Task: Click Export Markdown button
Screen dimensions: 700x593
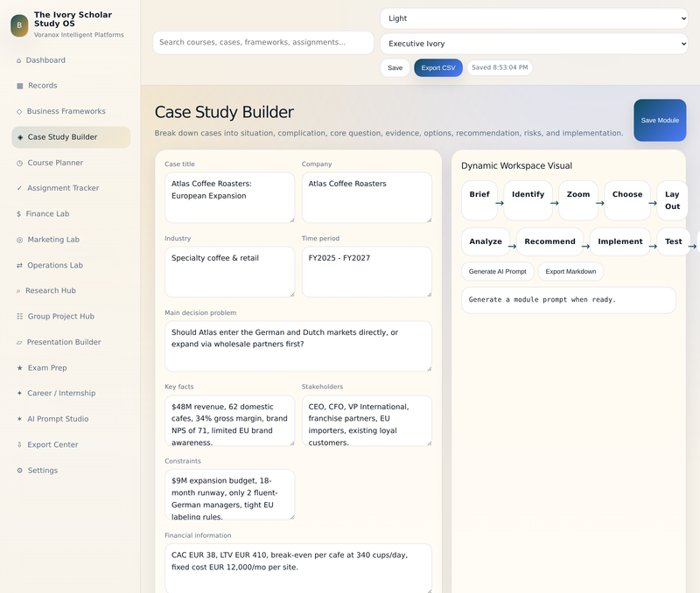Action: point(570,272)
